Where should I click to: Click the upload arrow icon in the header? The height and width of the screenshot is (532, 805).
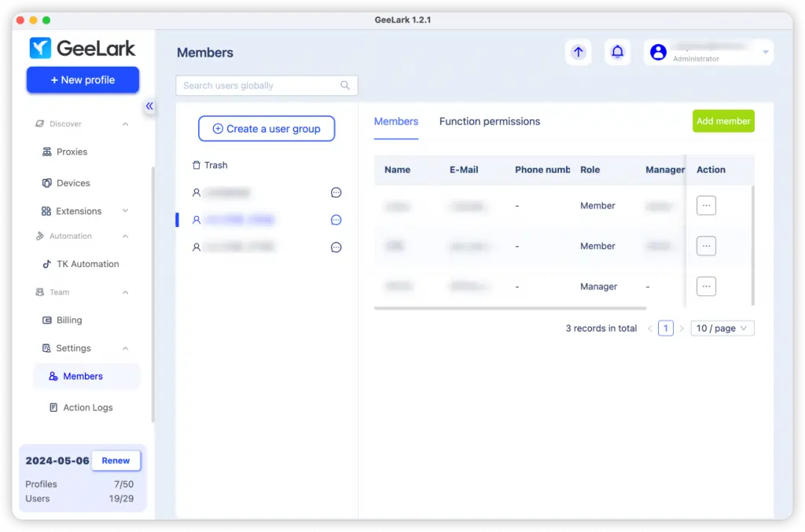pos(578,52)
